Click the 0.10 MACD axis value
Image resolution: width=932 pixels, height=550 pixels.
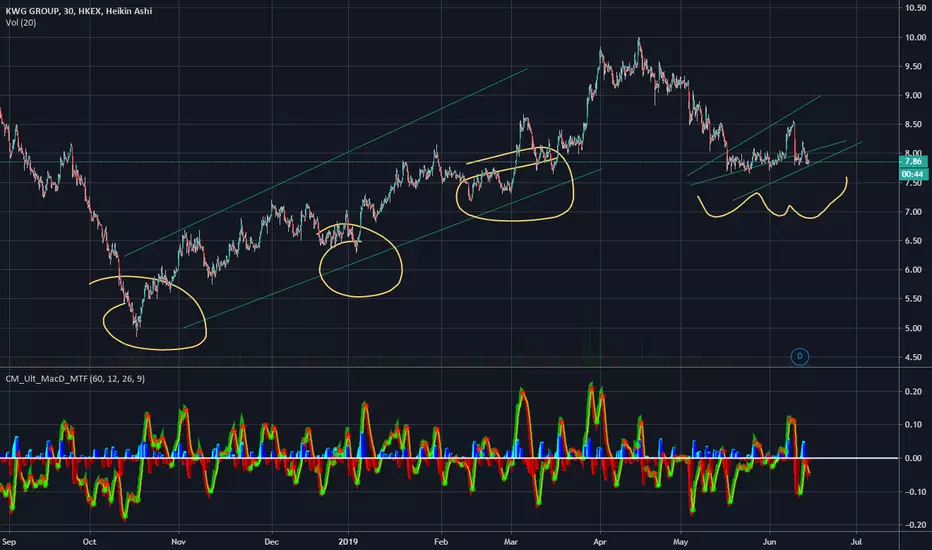(914, 425)
